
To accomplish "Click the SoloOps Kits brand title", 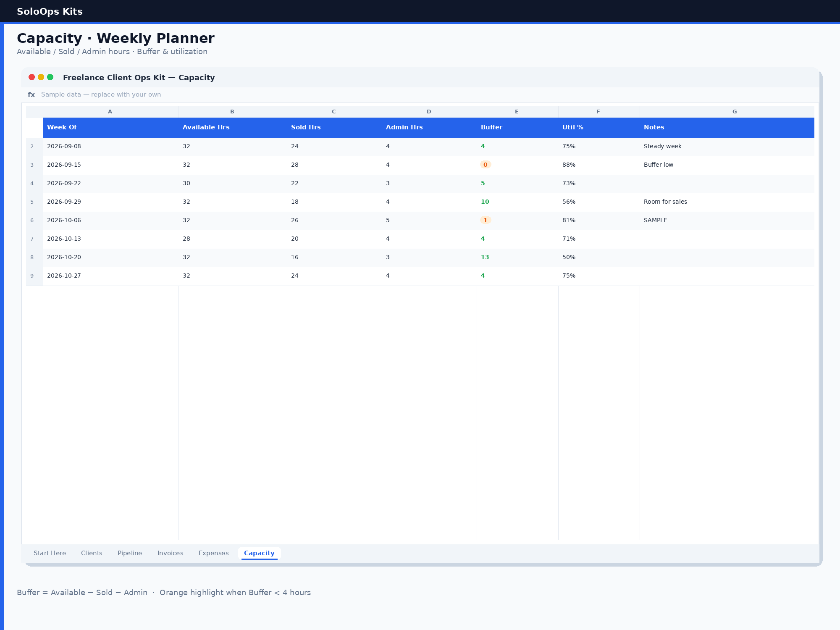I will tap(50, 11).
